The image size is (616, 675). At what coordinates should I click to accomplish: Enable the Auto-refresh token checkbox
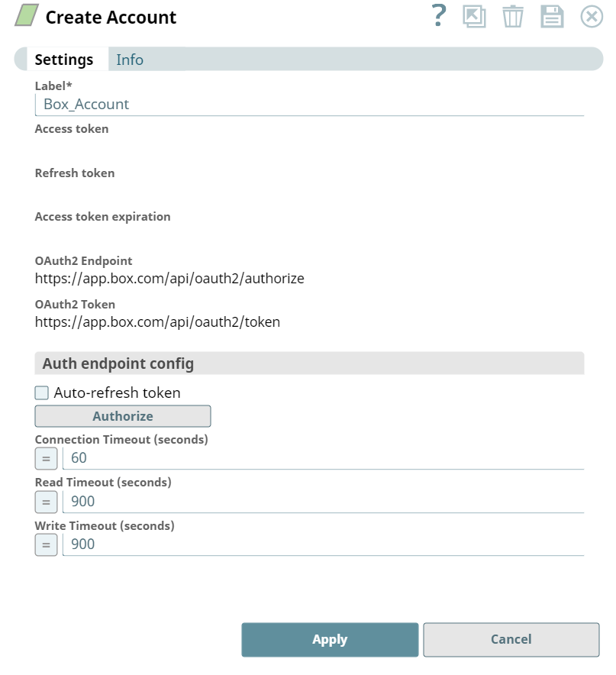point(42,392)
